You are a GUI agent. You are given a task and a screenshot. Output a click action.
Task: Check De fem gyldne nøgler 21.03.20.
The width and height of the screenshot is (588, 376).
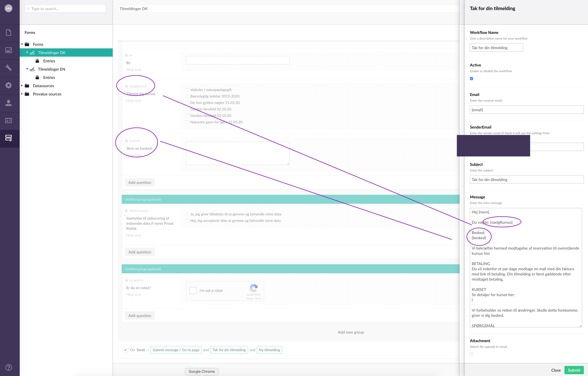coord(187,103)
